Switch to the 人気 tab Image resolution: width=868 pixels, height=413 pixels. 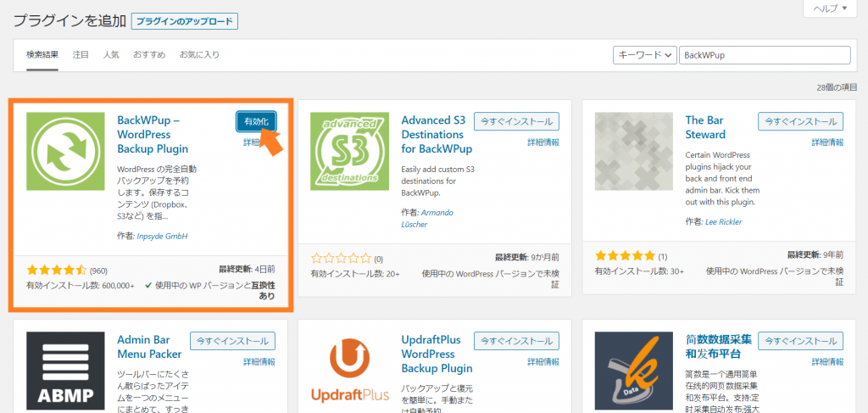tap(111, 55)
